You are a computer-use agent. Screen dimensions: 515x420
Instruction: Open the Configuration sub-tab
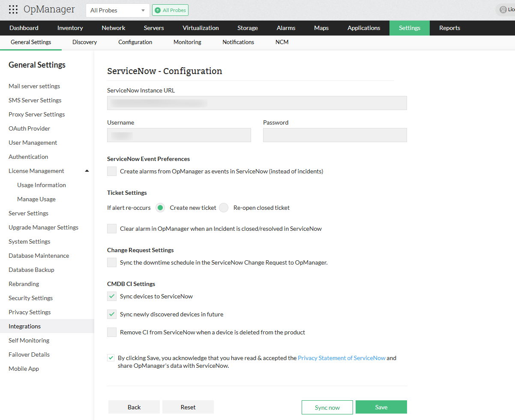pyautogui.click(x=135, y=42)
